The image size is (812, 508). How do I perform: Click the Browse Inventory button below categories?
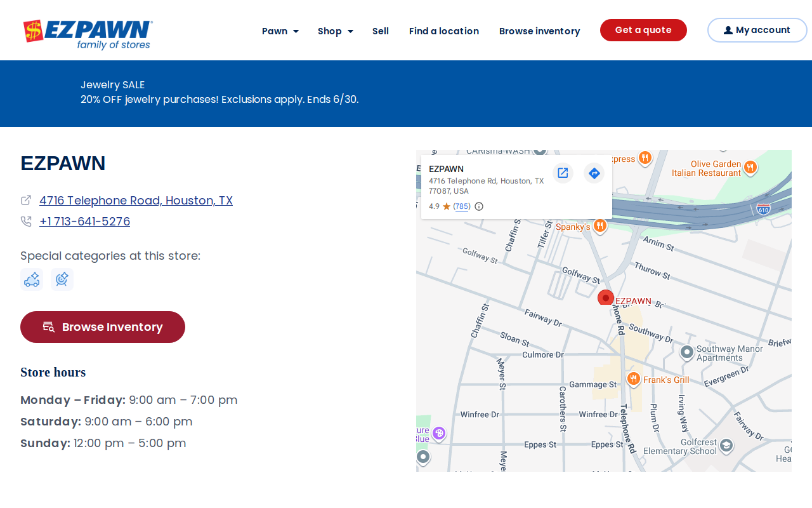[103, 327]
